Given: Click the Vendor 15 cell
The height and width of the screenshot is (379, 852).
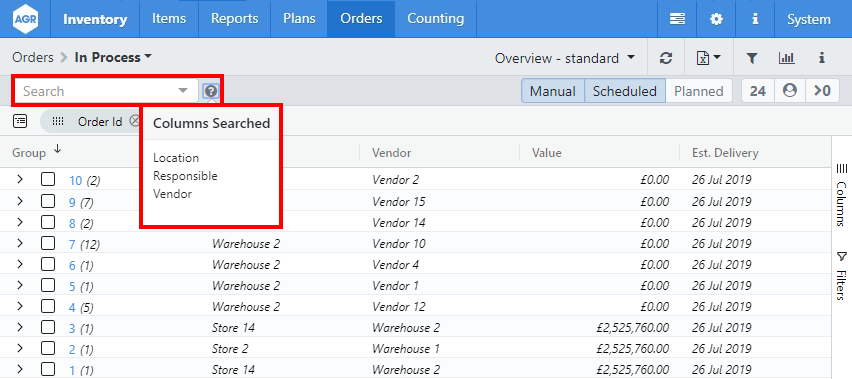Looking at the screenshot, I should (x=398, y=201).
